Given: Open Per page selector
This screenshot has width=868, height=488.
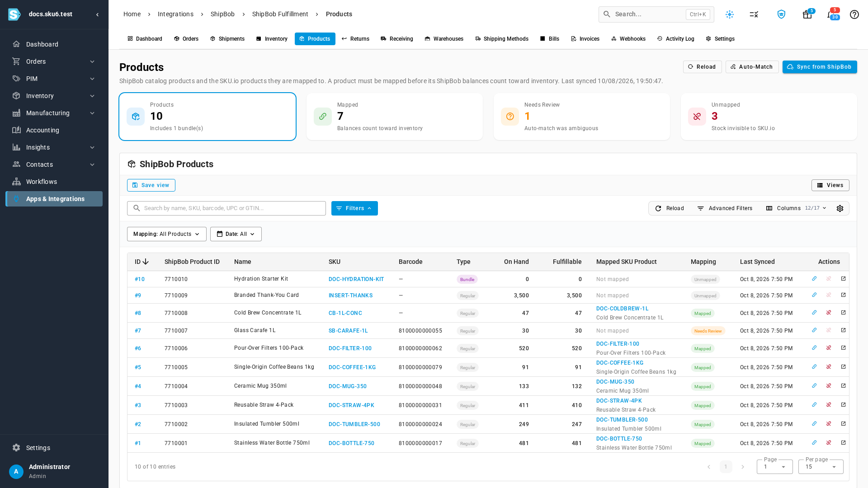Looking at the screenshot, I should coord(821,467).
